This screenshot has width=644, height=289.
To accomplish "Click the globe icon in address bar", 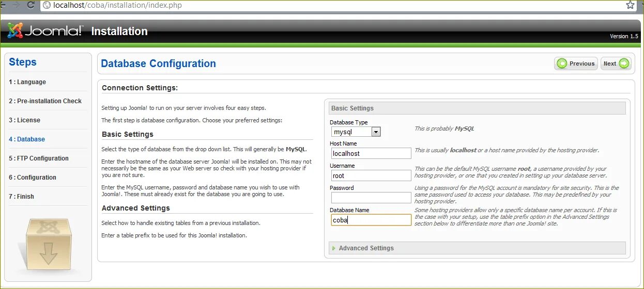I will (47, 6).
